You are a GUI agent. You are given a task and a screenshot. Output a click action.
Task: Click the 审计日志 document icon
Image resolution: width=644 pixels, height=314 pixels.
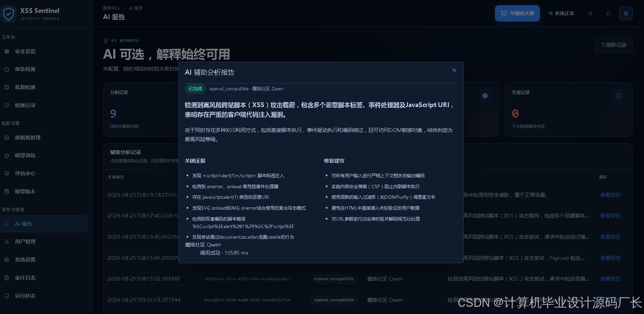[7, 278]
